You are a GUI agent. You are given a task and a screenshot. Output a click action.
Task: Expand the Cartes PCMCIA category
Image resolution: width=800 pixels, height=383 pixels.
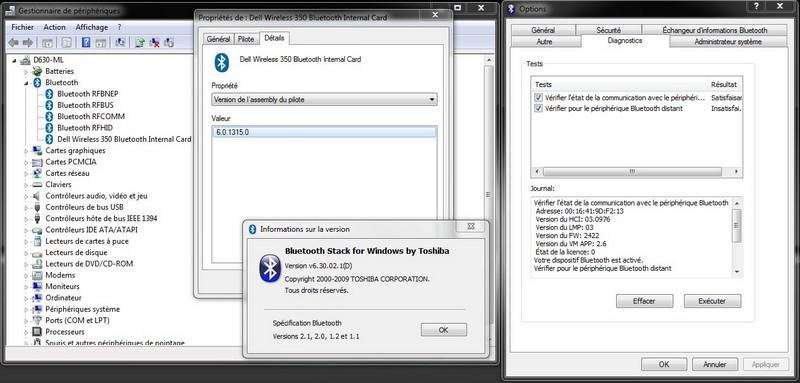(27, 162)
